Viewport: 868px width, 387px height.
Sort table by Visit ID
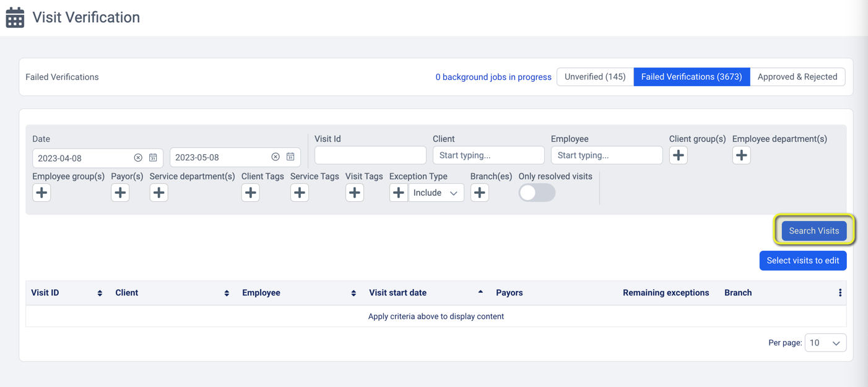pos(100,293)
